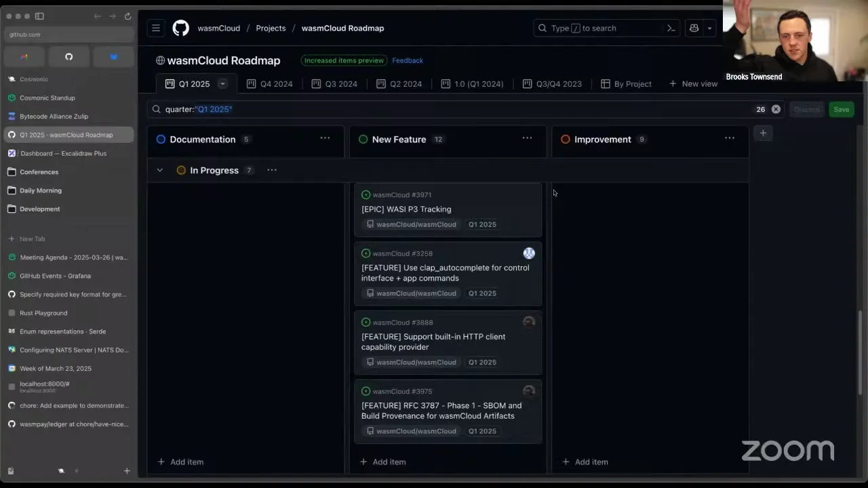Image resolution: width=868 pixels, height=488 pixels.
Task: Switch to the 1.0 (Q1 2024) tab
Action: [472, 84]
